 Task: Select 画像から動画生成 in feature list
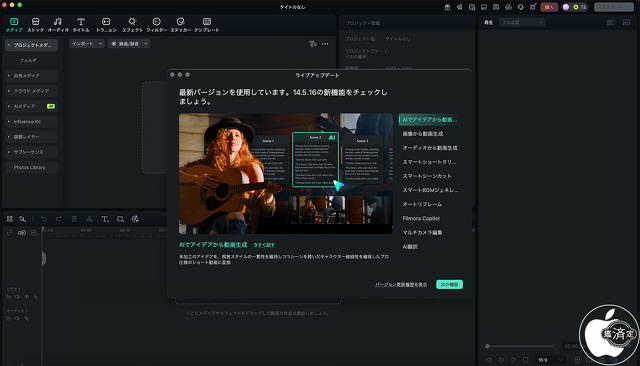pos(422,134)
